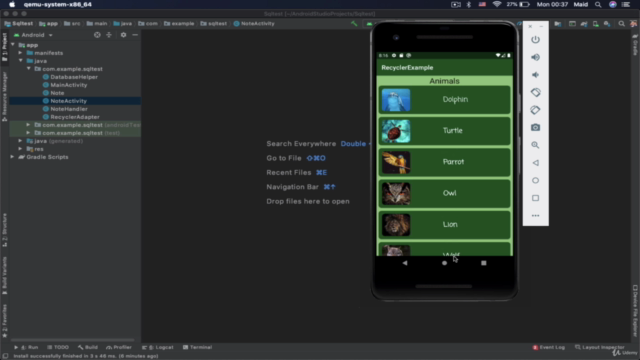This screenshot has width=640, height=360.
Task: Click emulator sidebar back triangle
Action: click(535, 163)
